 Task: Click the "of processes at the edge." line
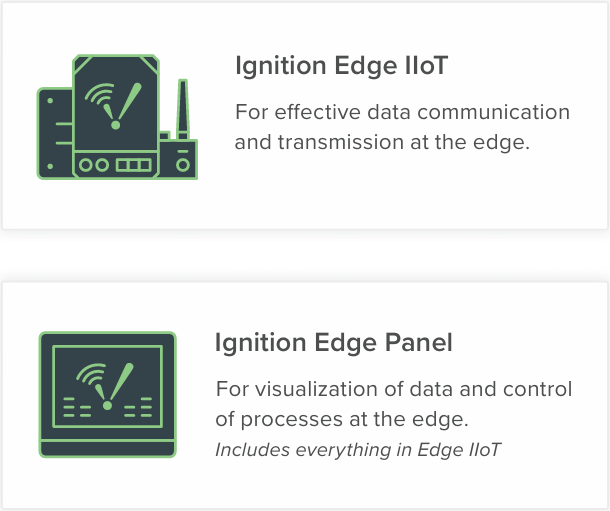coord(342,419)
